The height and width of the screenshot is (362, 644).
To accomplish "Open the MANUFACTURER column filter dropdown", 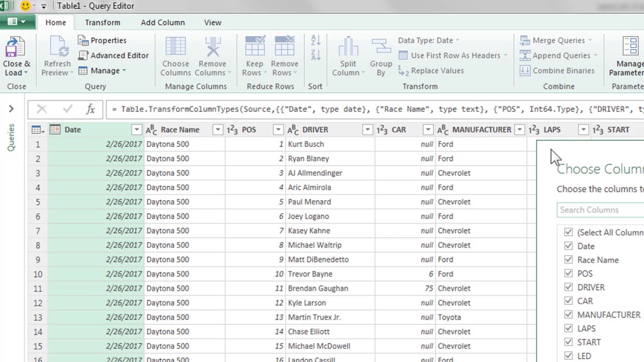I will click(520, 130).
